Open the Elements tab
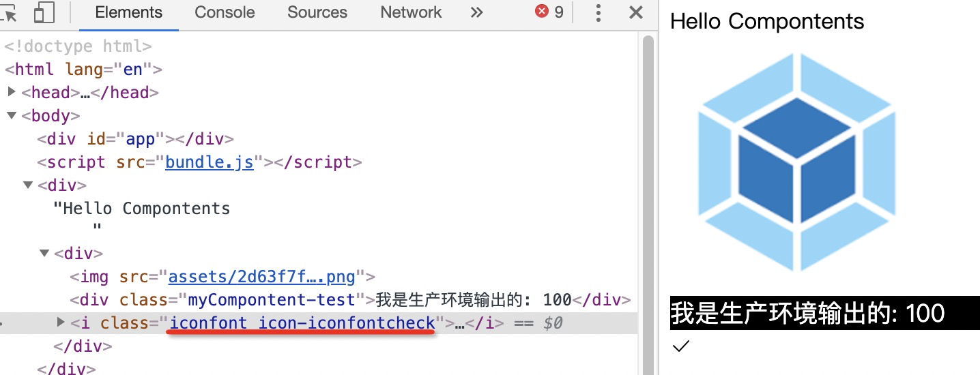Viewport: 980px width, 375px height. (x=129, y=12)
